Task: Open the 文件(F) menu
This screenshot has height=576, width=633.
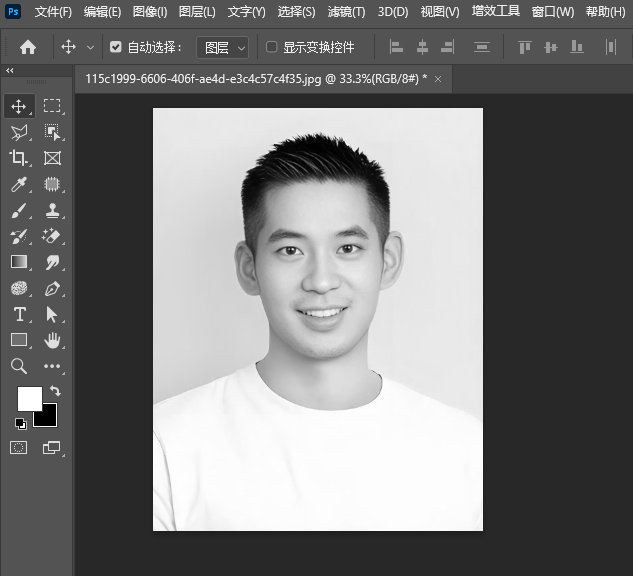Action: coord(53,12)
